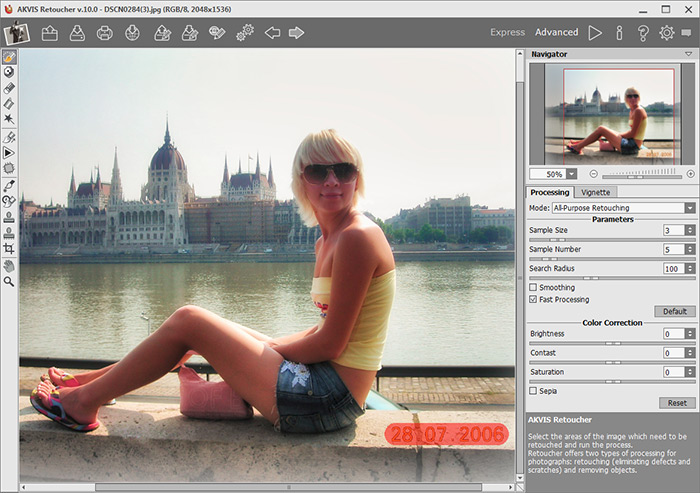Click the Navigator preview thumbnail
700x493 pixels.
pyautogui.click(x=612, y=114)
